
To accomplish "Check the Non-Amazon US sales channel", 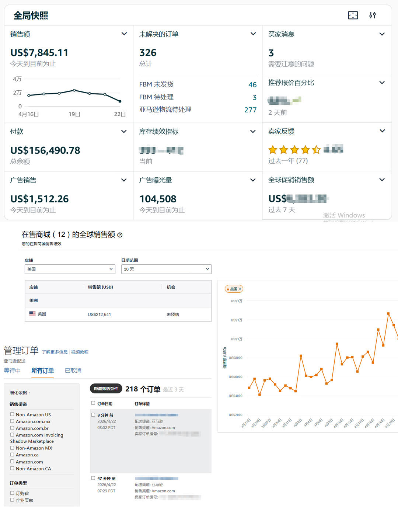I will tap(12, 414).
